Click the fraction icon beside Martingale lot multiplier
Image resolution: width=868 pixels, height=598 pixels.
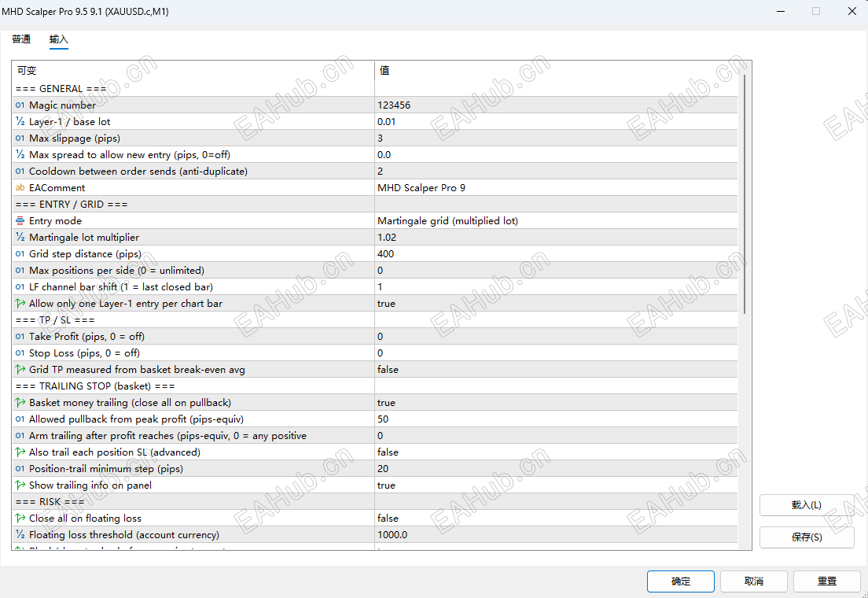20,237
